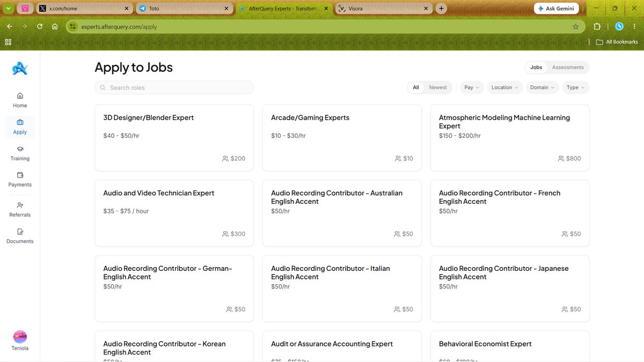The height and width of the screenshot is (362, 644).
Task: Click the referral icon on Arcade/Gaming card
Action: tap(398, 159)
